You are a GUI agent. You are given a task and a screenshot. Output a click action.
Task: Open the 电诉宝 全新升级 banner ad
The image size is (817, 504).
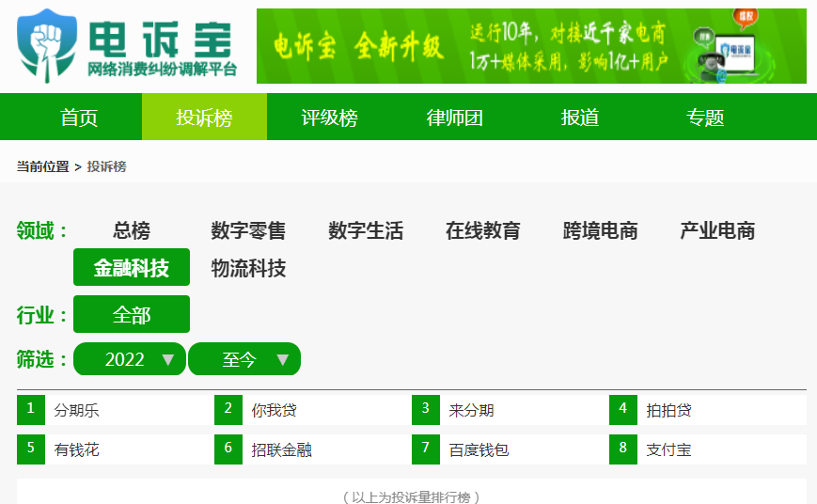pyautogui.click(x=531, y=46)
